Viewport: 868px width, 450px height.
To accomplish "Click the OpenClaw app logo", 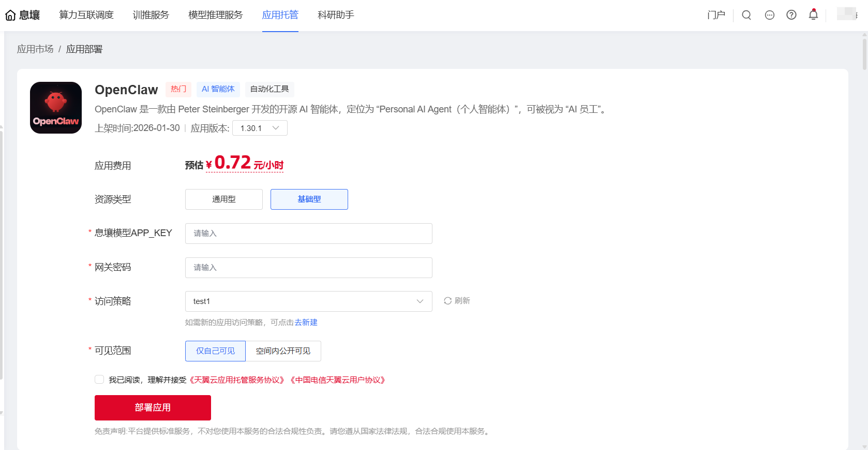I will tap(56, 108).
